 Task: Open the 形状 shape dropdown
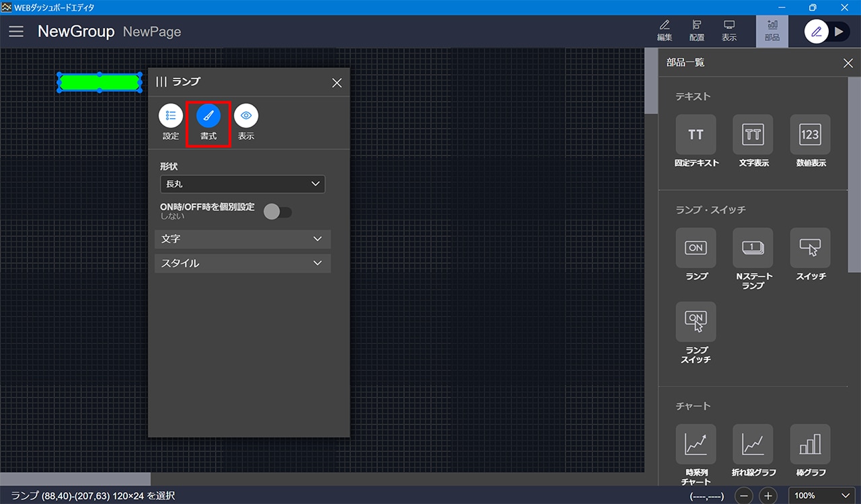coord(242,184)
